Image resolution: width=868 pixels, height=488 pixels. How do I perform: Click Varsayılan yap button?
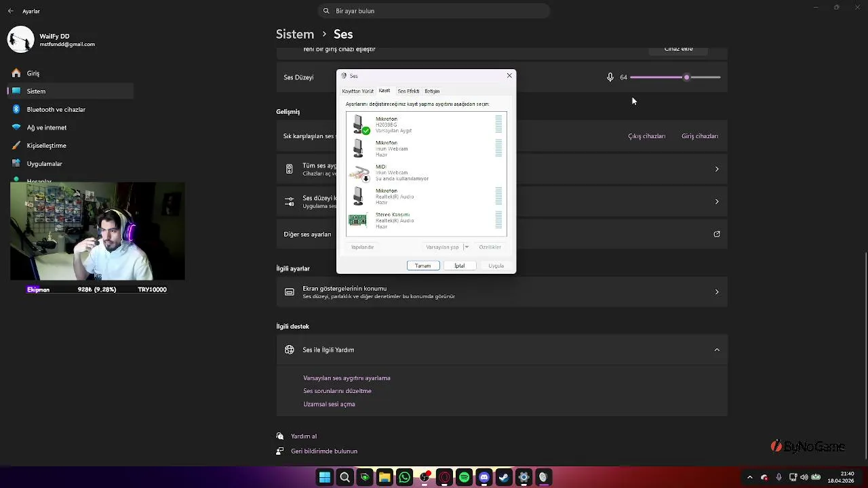442,247
